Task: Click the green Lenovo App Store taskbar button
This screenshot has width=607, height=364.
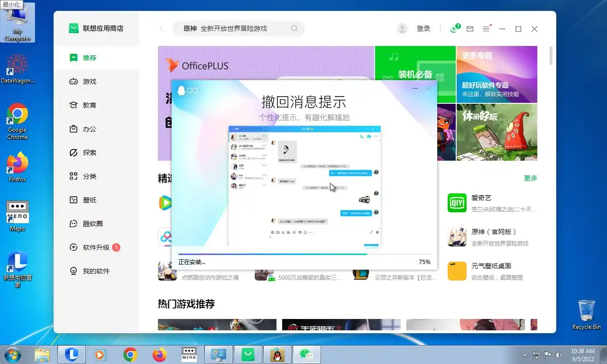Action: [x=248, y=355]
